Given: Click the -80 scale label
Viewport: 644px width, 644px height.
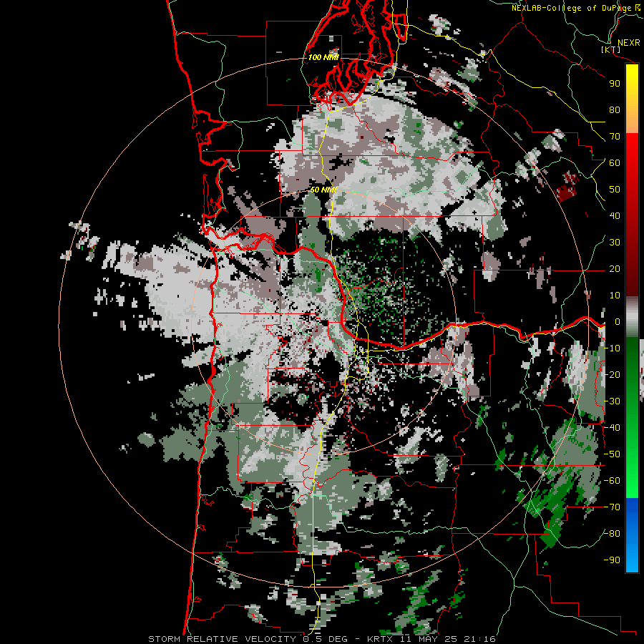Looking at the screenshot, I should pos(612,534).
